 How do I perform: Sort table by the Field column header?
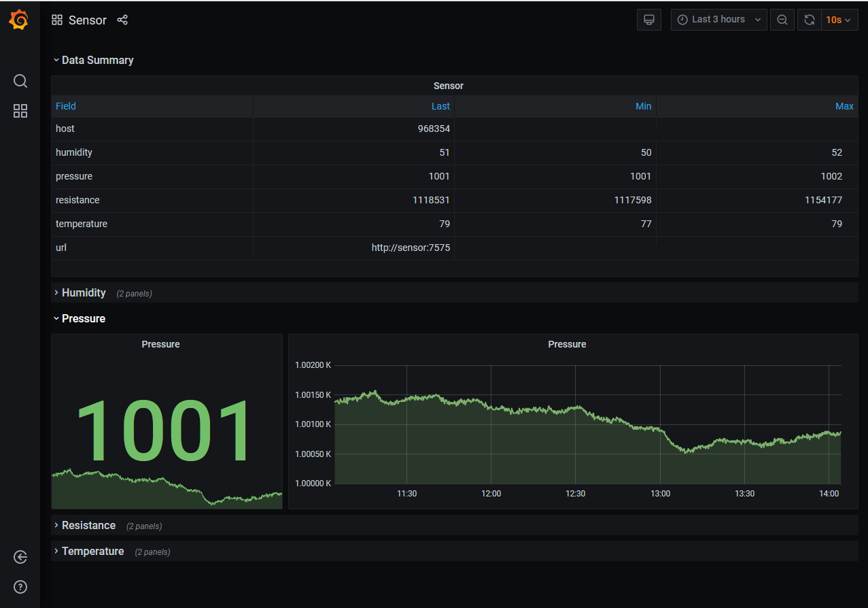point(66,106)
